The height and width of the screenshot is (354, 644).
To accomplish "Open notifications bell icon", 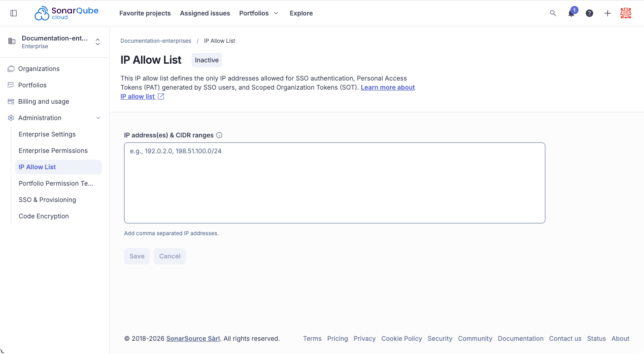I will (571, 13).
